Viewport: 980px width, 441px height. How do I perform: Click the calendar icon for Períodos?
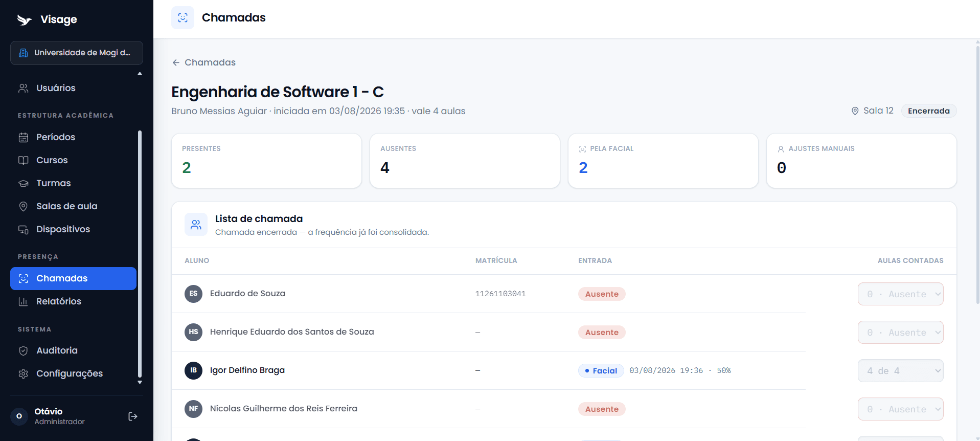[x=24, y=137]
